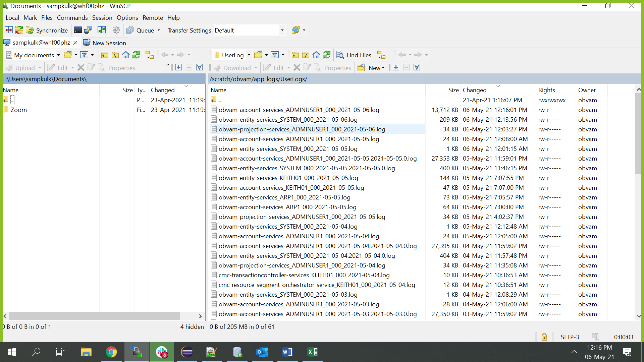Expand the My documents drive dropdown
Viewport: 644px width, 362px height.
[58, 55]
